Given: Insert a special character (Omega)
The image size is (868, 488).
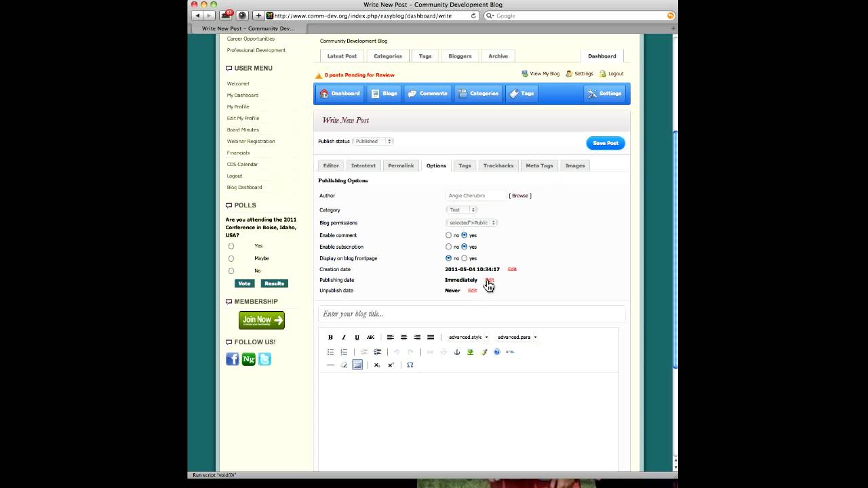Looking at the screenshot, I should (410, 365).
